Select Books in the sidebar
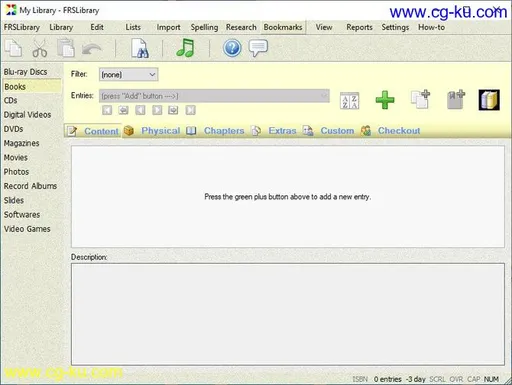Viewport: 512px width, 385px height. [32, 87]
